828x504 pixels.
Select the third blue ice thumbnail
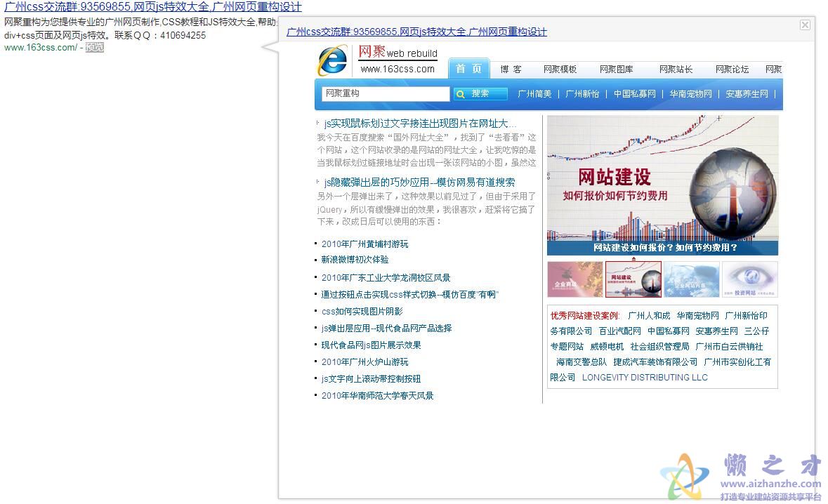692,279
